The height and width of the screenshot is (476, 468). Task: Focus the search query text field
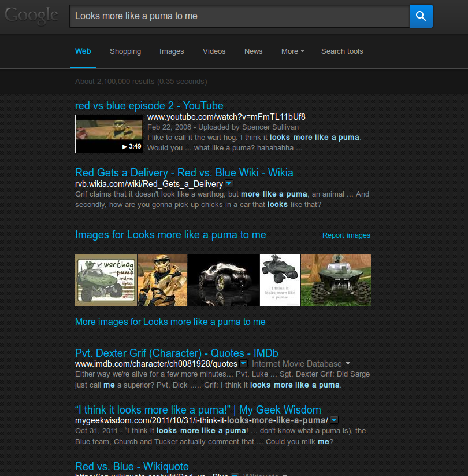[x=239, y=16]
